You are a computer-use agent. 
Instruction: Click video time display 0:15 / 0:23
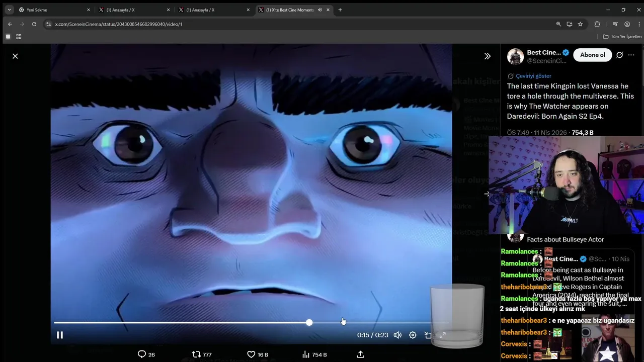373,335
